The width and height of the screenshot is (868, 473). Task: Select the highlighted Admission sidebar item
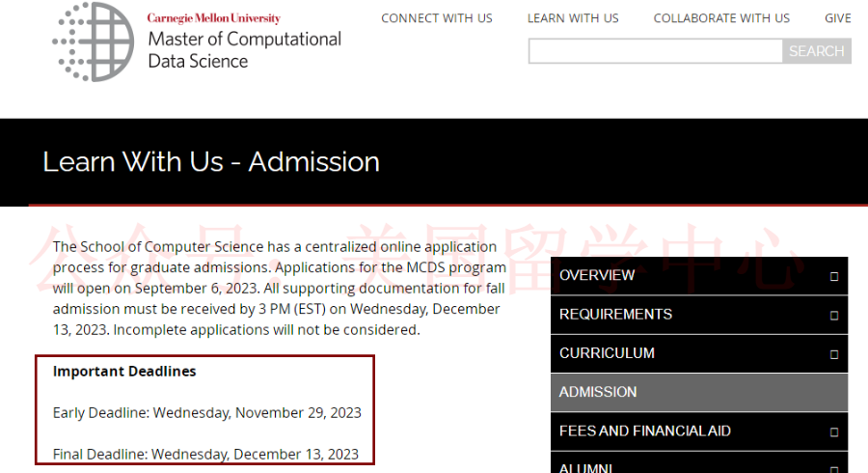(x=699, y=392)
